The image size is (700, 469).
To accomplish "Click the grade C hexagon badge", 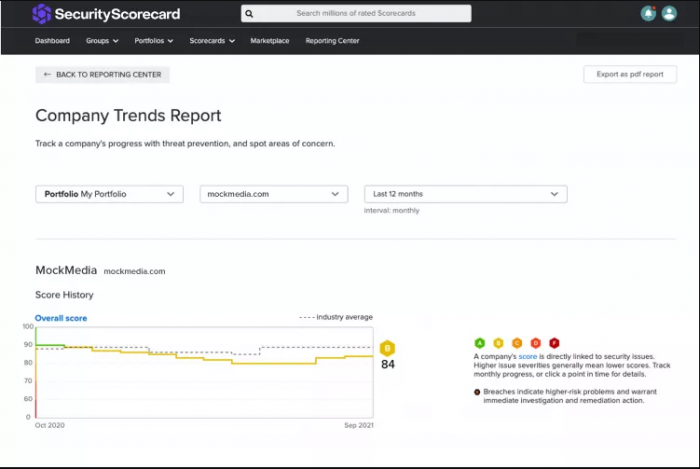I will point(517,343).
